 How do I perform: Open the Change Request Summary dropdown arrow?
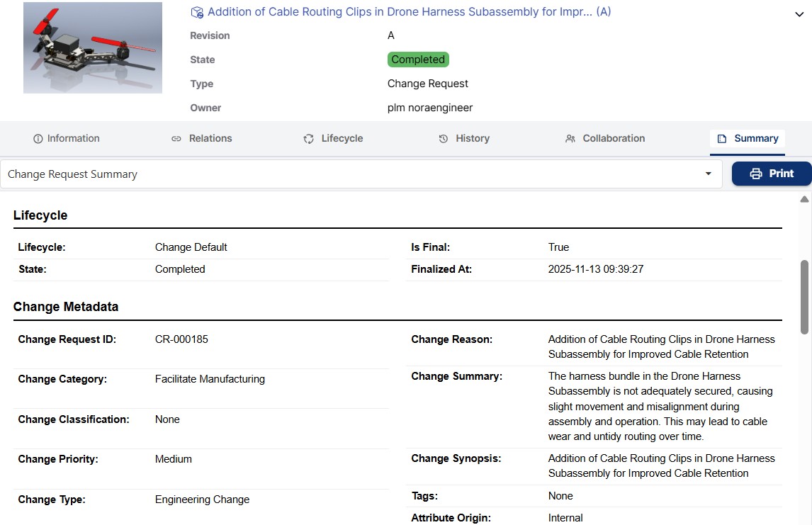[708, 174]
